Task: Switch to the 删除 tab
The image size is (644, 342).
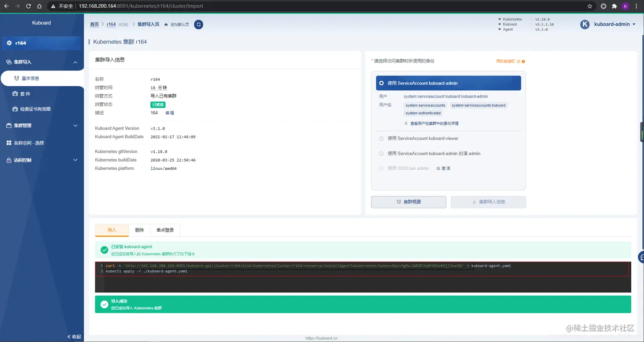Action: (139, 230)
